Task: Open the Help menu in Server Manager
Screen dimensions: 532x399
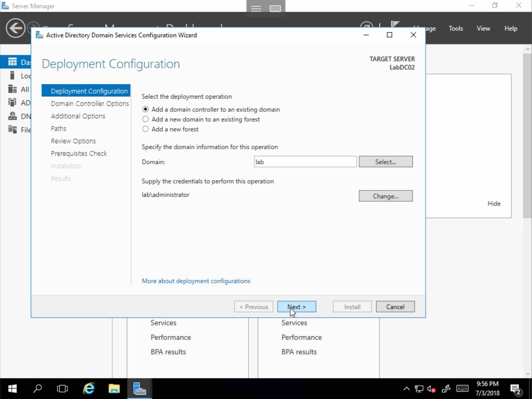Action: (511, 28)
